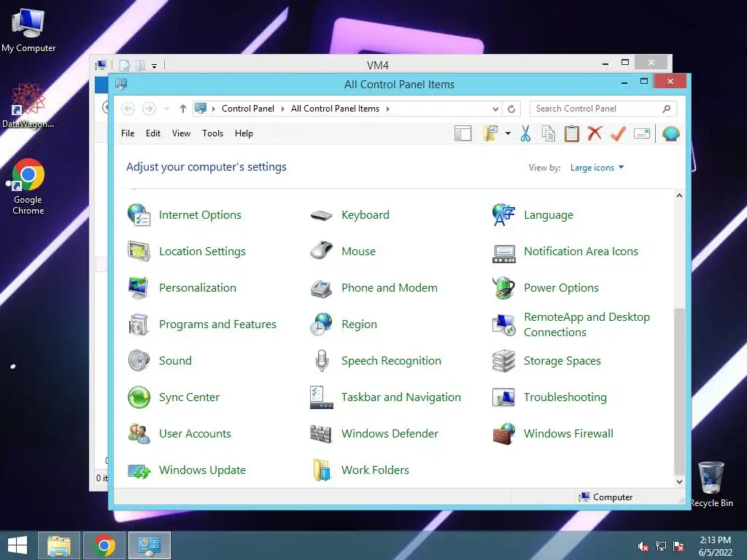Open the RemoteApp and Desktop Connections icon

click(x=503, y=324)
